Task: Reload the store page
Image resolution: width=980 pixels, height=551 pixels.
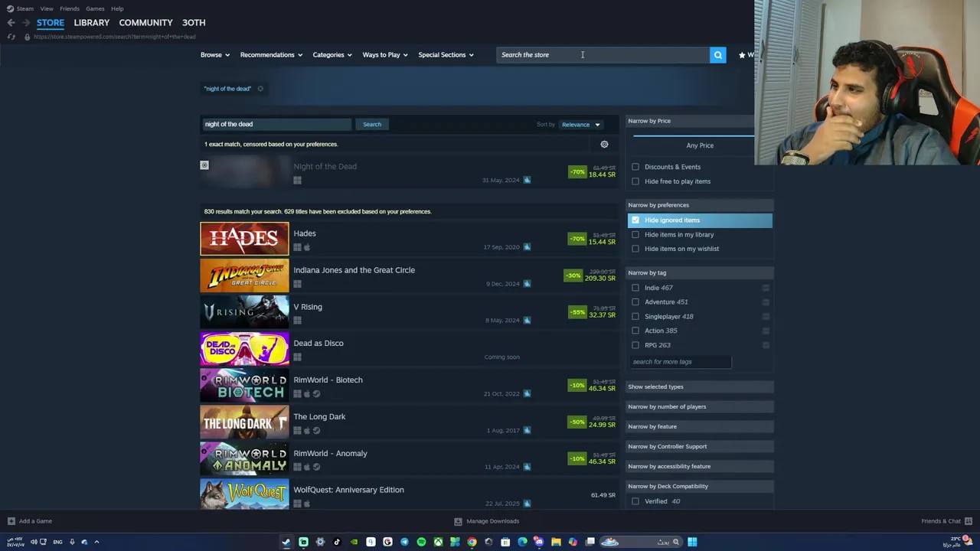Action: [11, 37]
